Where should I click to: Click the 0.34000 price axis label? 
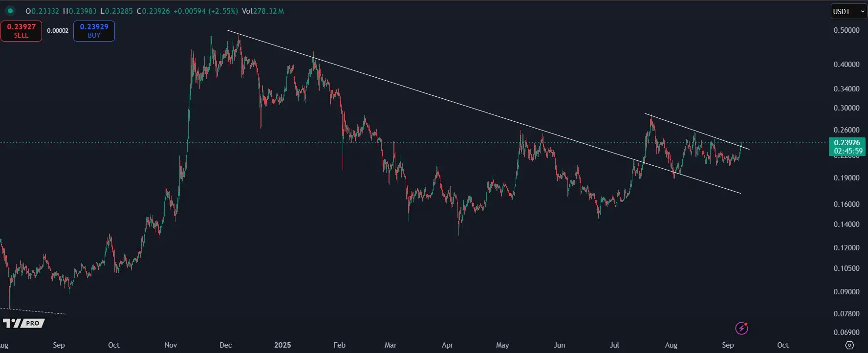tap(846, 89)
